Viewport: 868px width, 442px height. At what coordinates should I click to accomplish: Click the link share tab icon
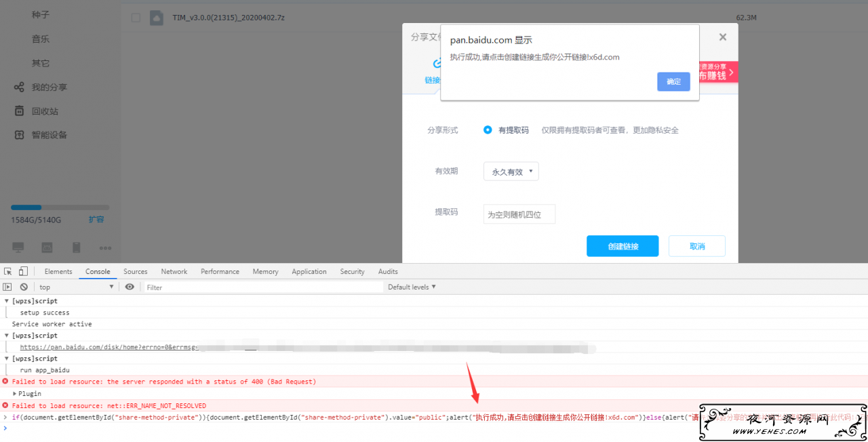[437, 64]
